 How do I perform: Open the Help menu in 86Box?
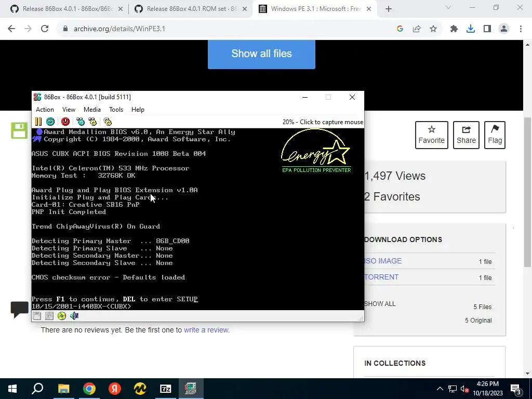point(138,110)
